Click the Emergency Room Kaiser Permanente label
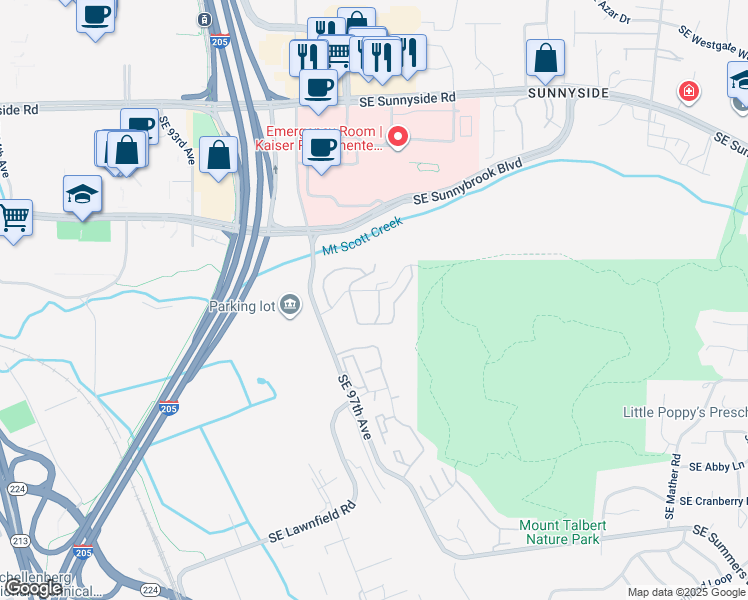This screenshot has width=748, height=600. tap(319, 138)
